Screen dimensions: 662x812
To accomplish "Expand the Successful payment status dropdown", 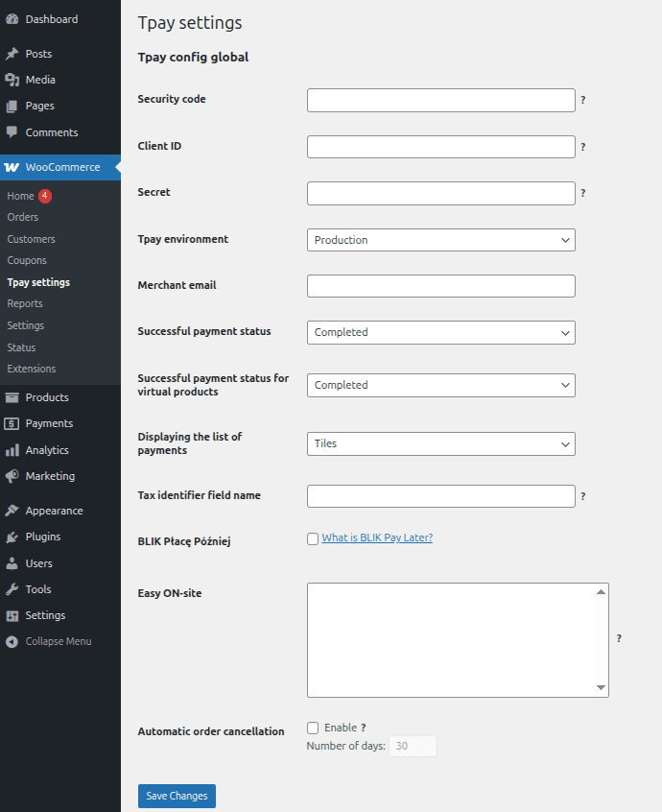I will (440, 332).
